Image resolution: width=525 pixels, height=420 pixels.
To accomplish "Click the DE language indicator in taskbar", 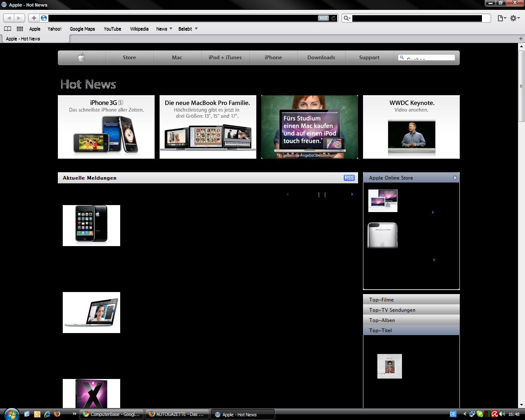I will 453,414.
